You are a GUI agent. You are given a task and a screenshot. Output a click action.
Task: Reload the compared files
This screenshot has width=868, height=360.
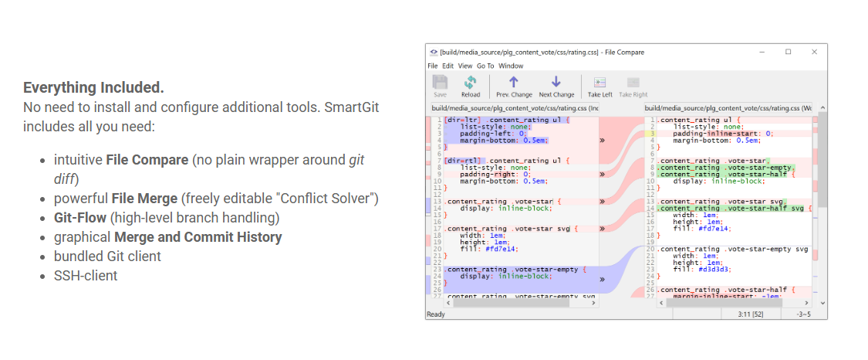pos(471,87)
